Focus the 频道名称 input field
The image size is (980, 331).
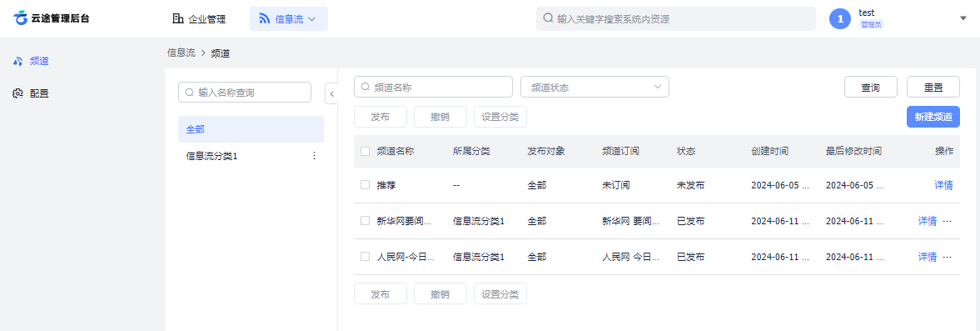click(x=433, y=87)
